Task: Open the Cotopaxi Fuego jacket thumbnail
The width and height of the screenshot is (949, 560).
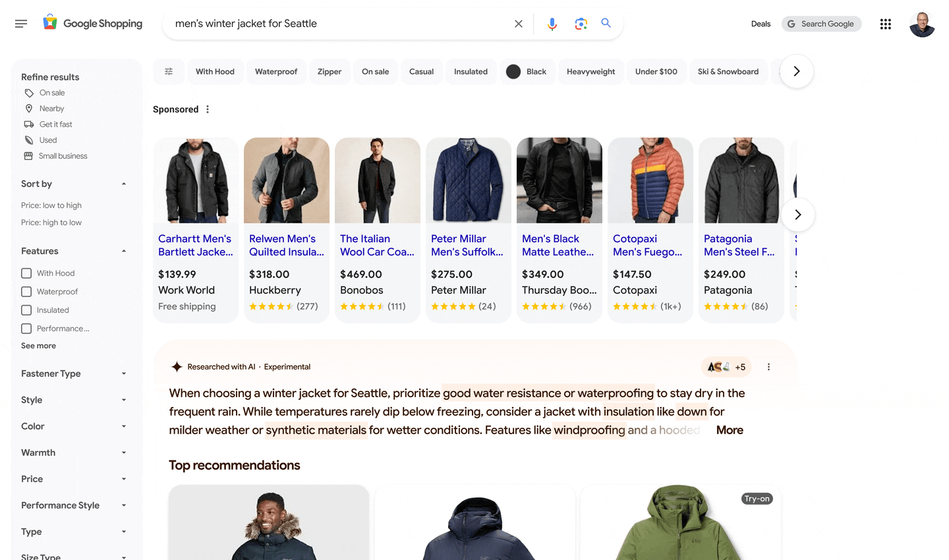Action: [x=650, y=181]
